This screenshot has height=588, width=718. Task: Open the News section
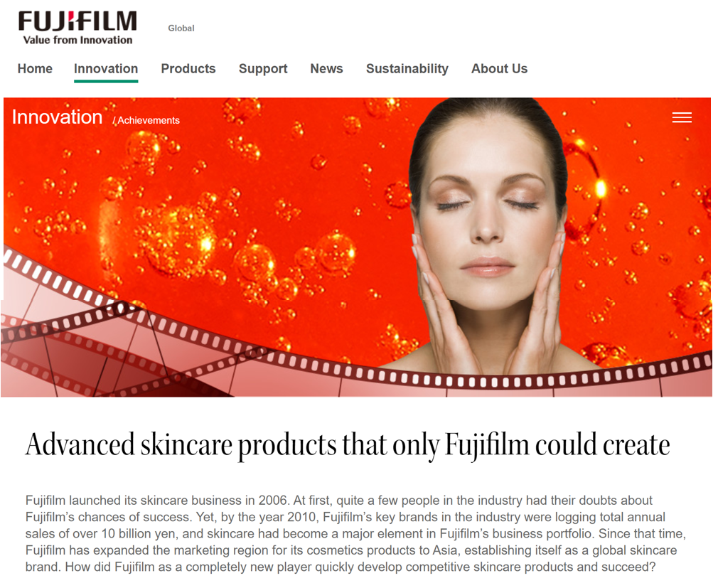(326, 69)
